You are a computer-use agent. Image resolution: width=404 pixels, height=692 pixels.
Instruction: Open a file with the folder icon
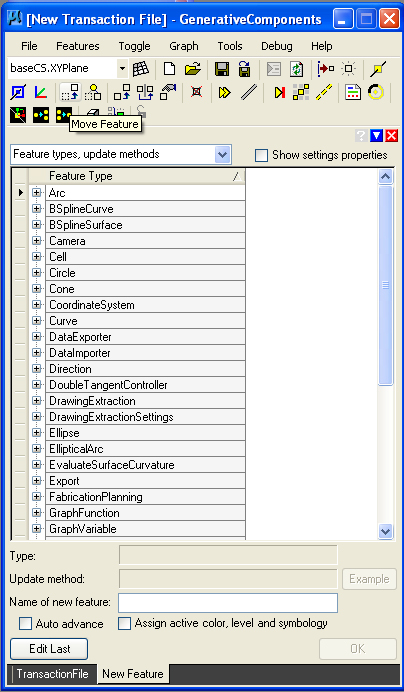tap(193, 68)
